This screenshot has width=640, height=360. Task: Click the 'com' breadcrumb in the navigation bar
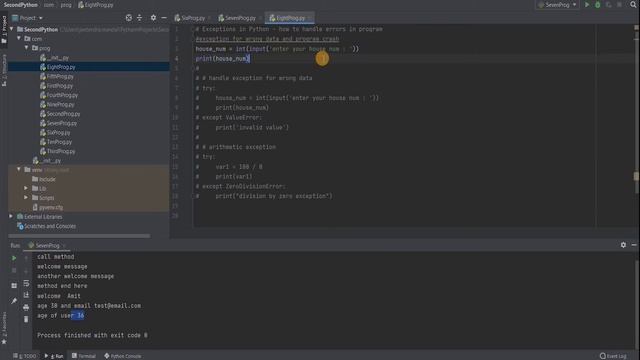pyautogui.click(x=49, y=5)
